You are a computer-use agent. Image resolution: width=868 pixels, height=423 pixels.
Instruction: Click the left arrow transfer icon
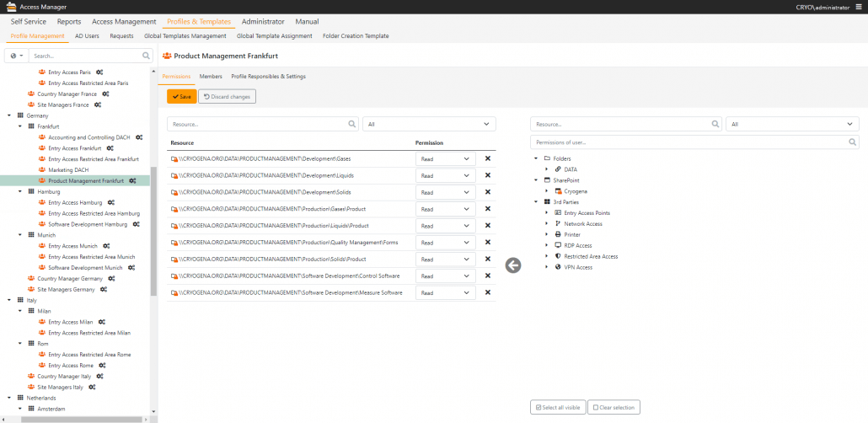513,265
